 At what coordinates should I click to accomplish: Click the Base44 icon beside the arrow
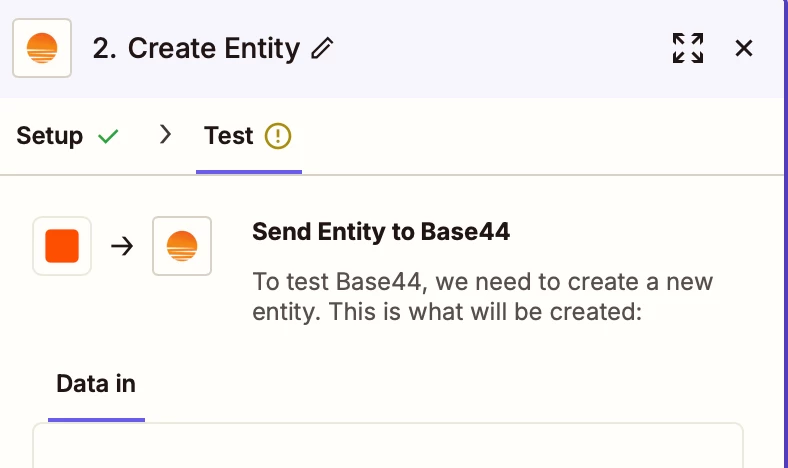point(182,246)
